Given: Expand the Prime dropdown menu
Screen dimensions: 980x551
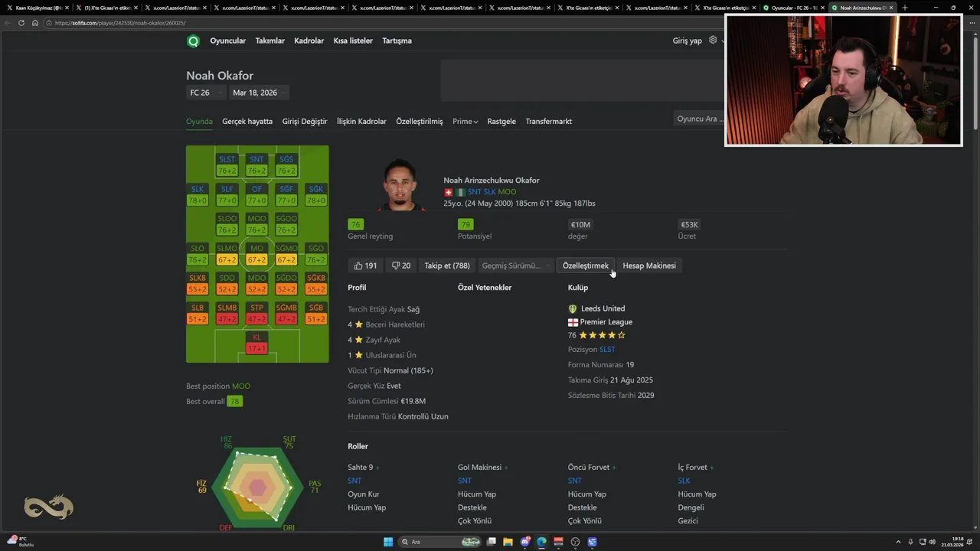Looking at the screenshot, I should click(x=465, y=122).
